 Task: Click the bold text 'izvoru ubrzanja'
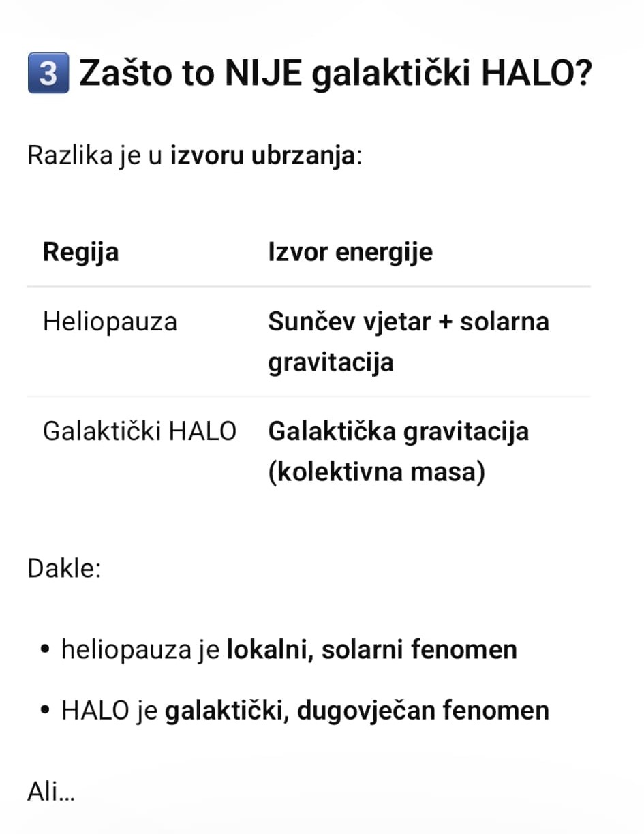click(262, 156)
